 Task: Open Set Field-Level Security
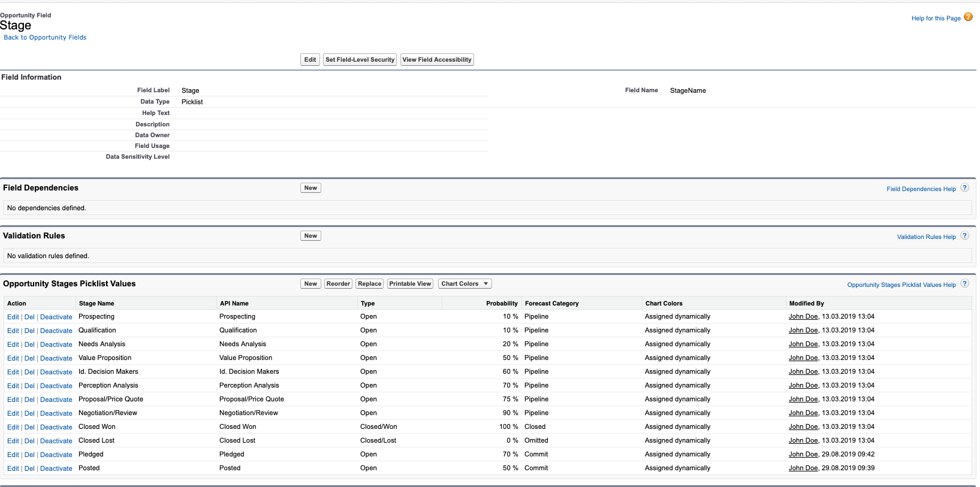360,59
